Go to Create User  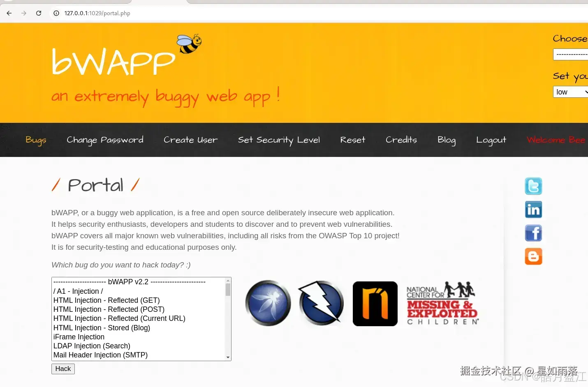click(190, 140)
